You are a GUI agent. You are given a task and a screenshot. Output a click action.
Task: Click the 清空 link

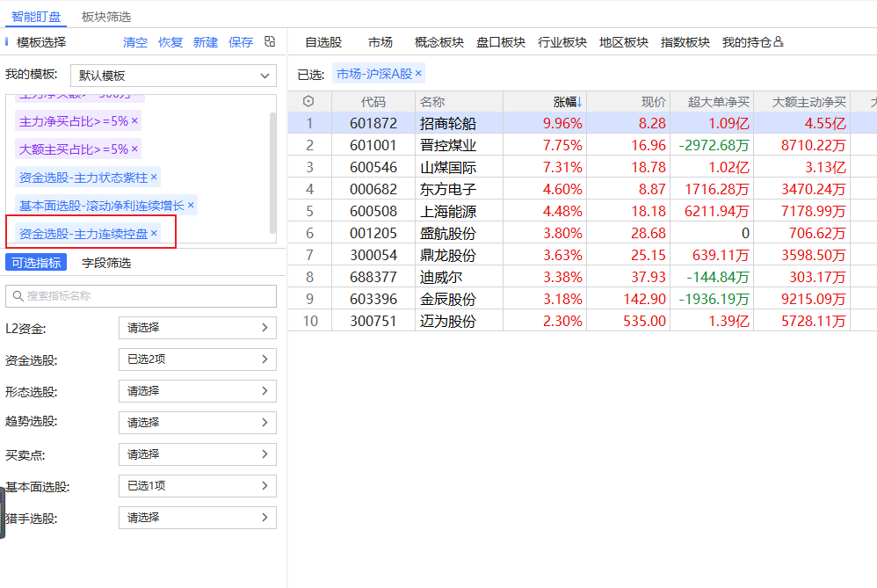pyautogui.click(x=135, y=42)
